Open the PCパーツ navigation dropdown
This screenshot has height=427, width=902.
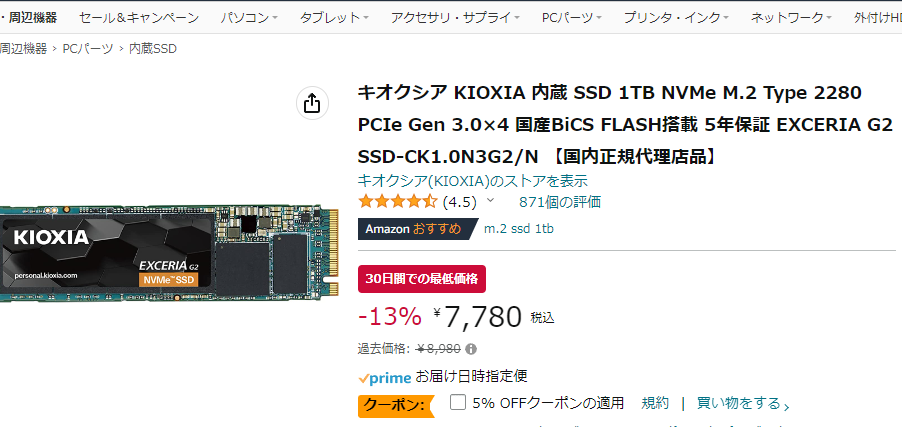[x=571, y=18]
